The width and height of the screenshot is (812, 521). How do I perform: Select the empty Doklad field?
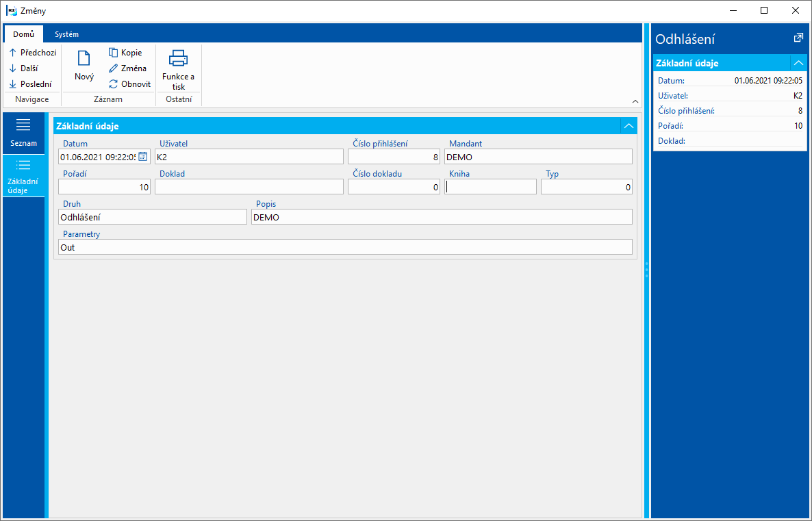click(x=249, y=187)
